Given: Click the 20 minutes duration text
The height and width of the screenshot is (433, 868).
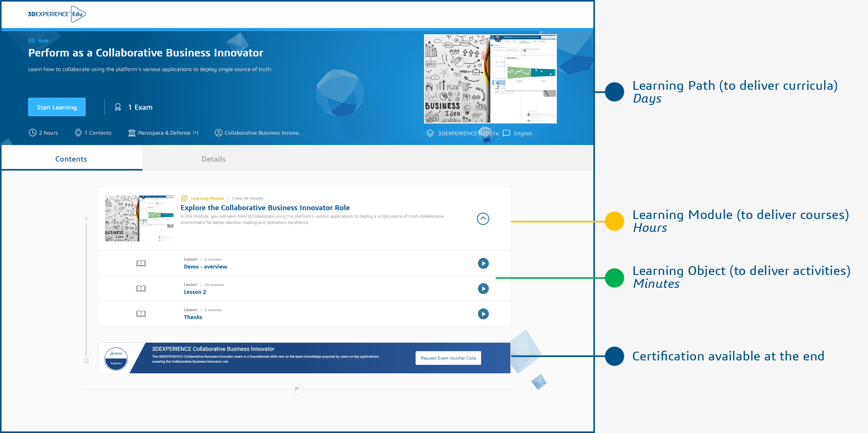Looking at the screenshot, I should [214, 284].
